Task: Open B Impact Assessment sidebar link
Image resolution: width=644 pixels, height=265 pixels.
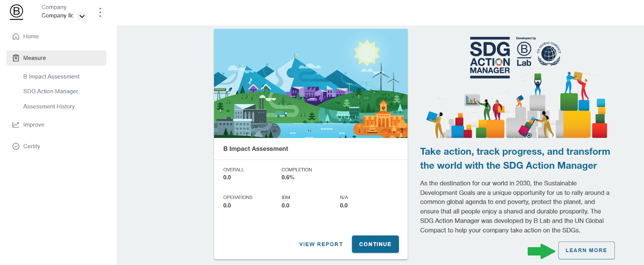Action: (51, 77)
